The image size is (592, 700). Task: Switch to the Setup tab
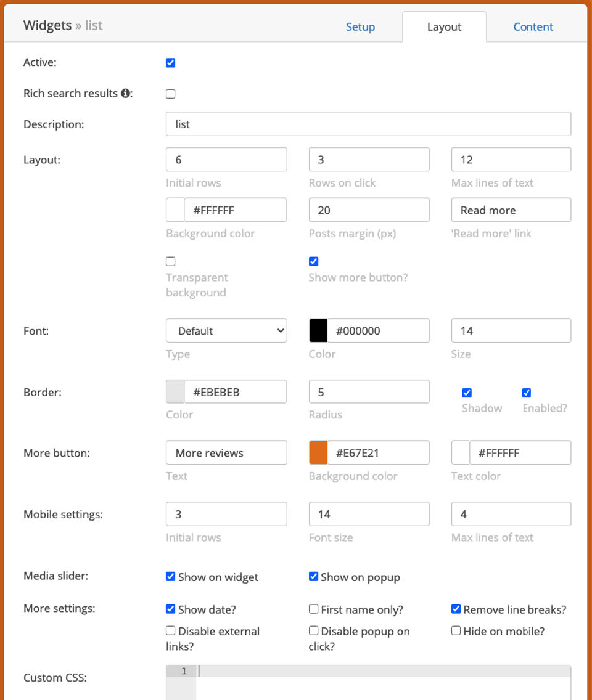[360, 27]
